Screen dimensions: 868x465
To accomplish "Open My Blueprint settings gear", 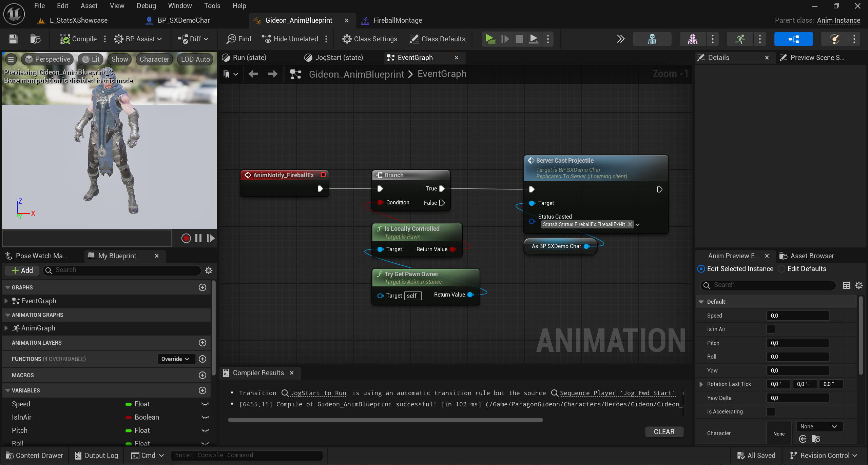I will [209, 270].
